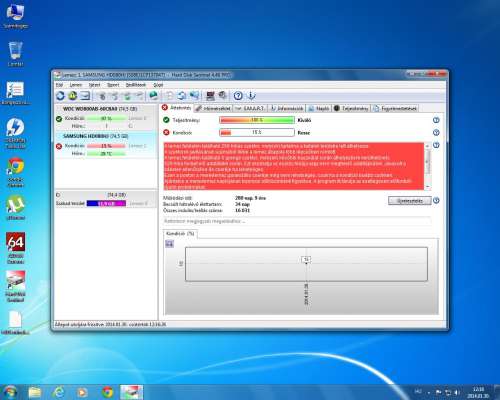Viewport: 500px width, 400px height.
Task: Open the Beállítások menu
Action: (136, 85)
